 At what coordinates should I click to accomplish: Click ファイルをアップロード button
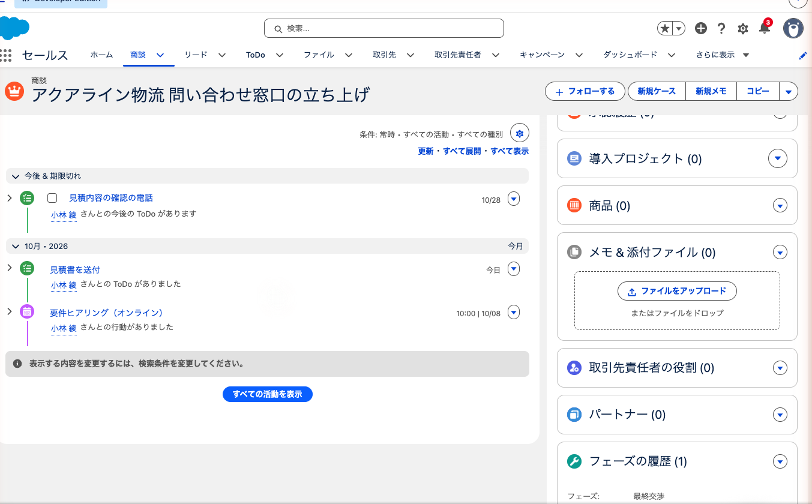coord(677,291)
